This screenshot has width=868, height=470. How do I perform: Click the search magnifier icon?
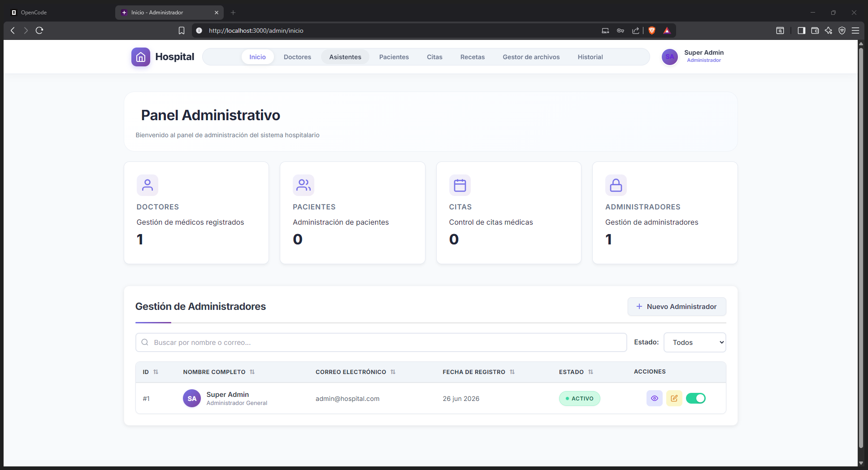(145, 342)
